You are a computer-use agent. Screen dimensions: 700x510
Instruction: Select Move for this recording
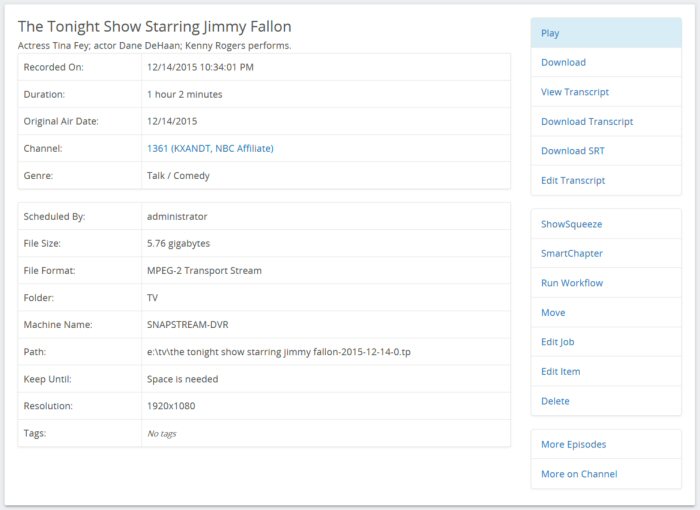click(606, 313)
